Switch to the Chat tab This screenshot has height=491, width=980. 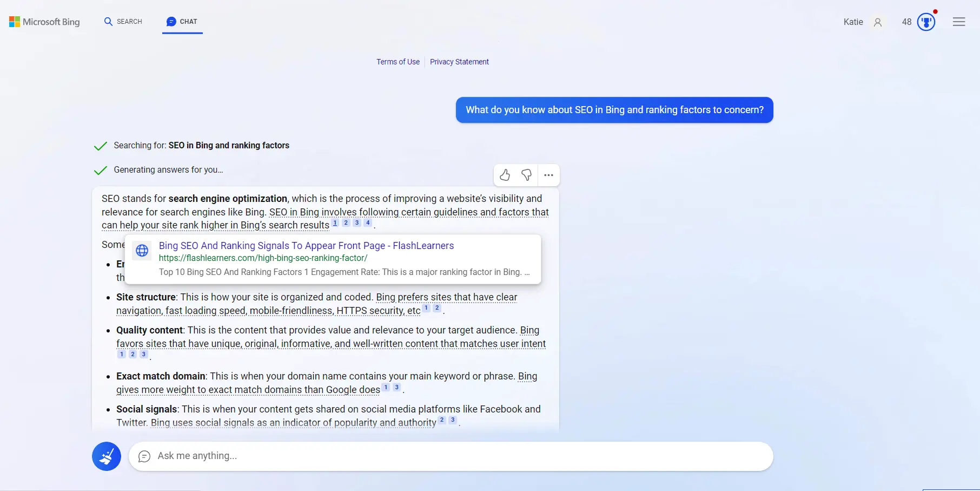[x=182, y=22]
